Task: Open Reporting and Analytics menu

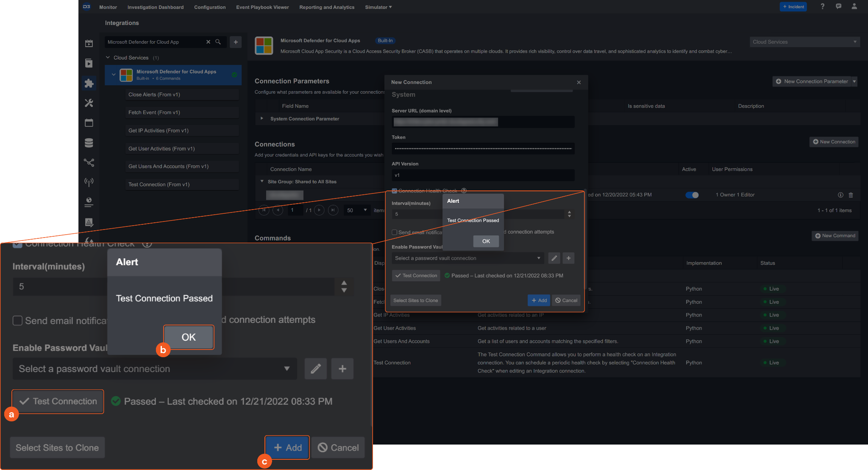Action: (327, 7)
